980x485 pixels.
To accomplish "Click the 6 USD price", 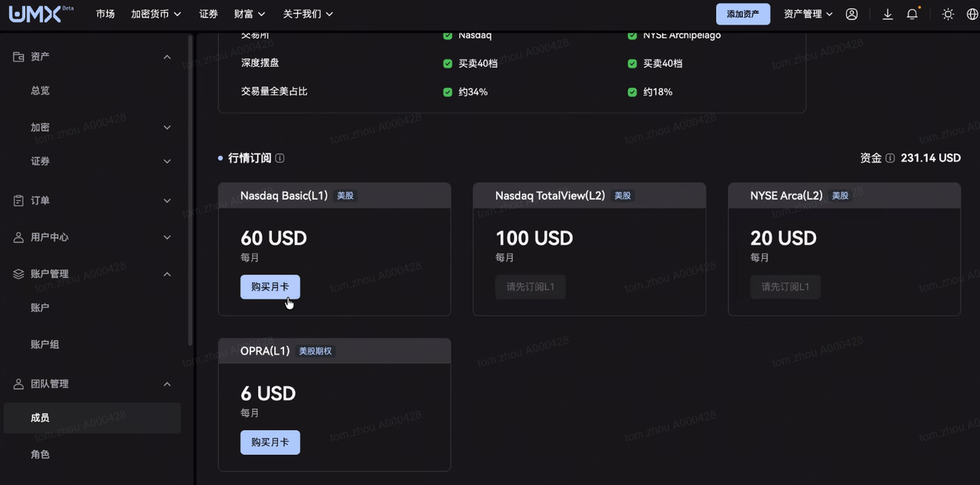I will tap(268, 394).
